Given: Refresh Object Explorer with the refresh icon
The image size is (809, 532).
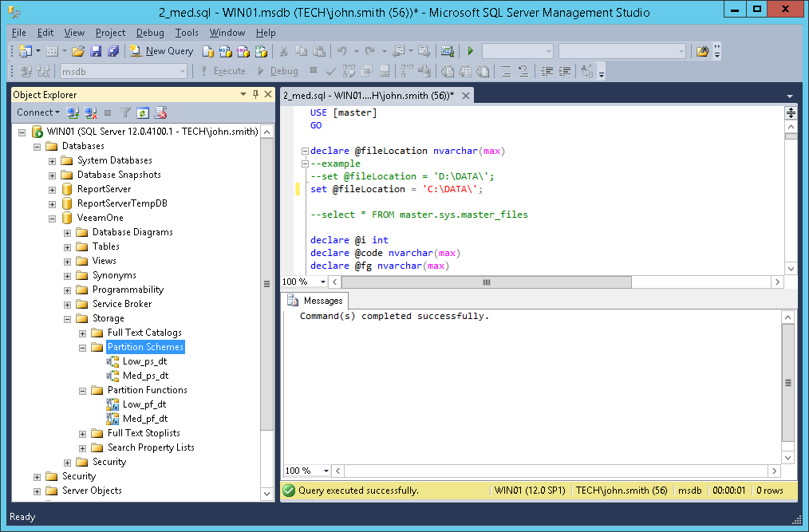Looking at the screenshot, I should pyautogui.click(x=143, y=112).
